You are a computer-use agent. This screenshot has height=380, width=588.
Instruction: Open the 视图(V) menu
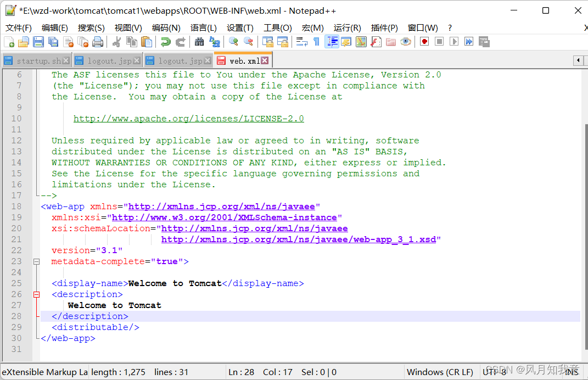128,28
